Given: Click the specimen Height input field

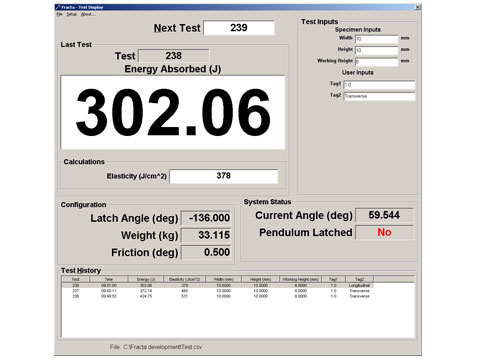Looking at the screenshot, I should (376, 50).
